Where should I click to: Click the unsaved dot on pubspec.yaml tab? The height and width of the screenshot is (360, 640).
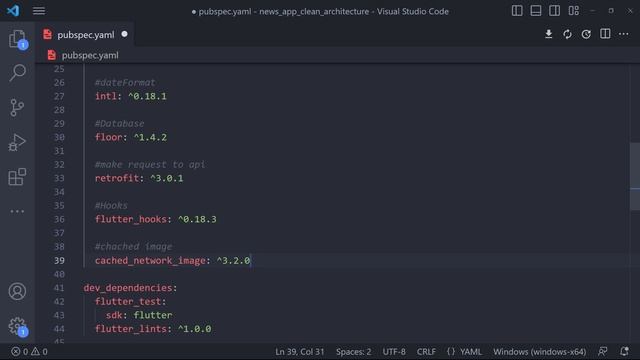pos(124,35)
